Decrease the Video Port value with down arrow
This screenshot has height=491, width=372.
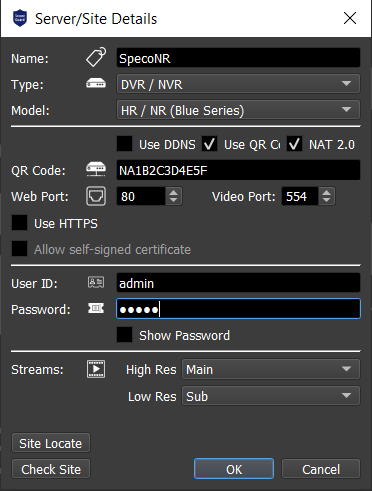[x=326, y=200]
